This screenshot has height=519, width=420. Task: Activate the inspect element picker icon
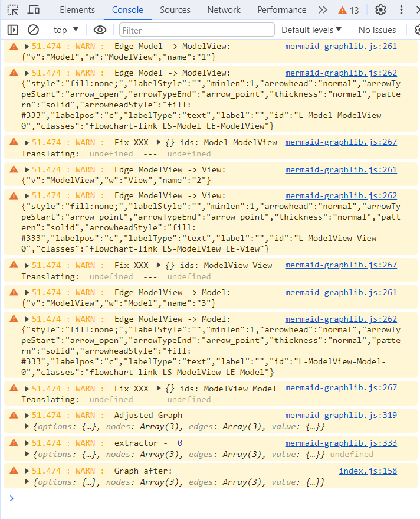13,10
